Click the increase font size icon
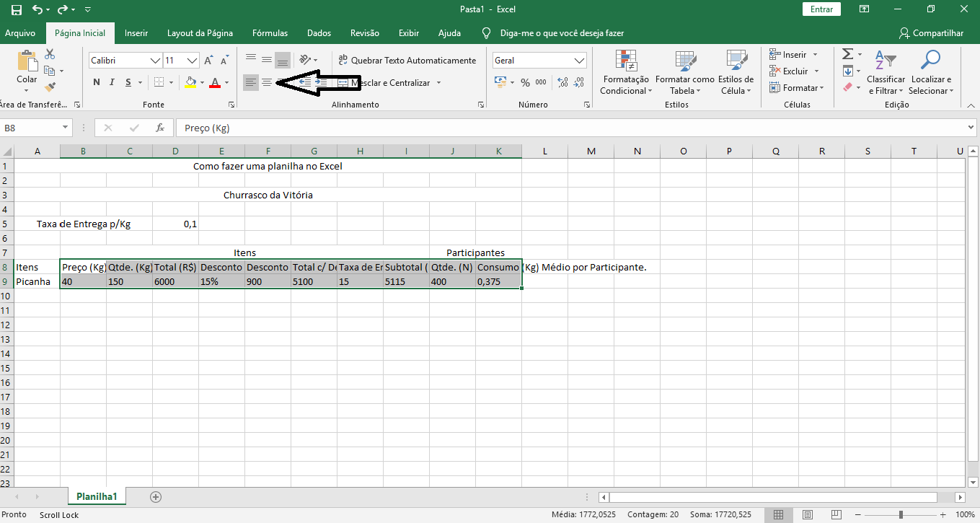Screen dimensions: 980x523 (208, 61)
